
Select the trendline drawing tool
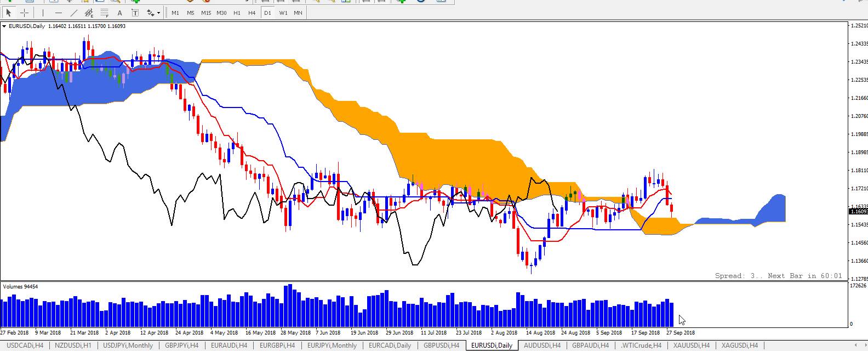[73, 13]
